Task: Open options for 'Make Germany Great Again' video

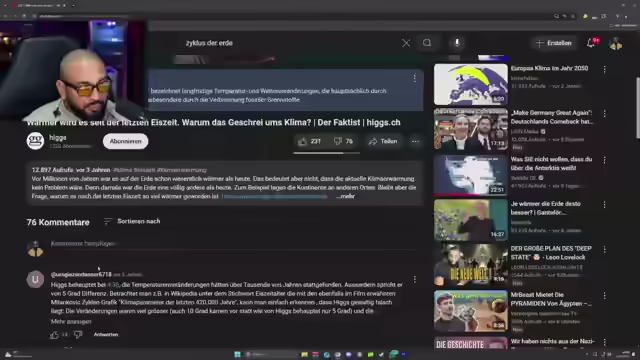Action: [604, 114]
